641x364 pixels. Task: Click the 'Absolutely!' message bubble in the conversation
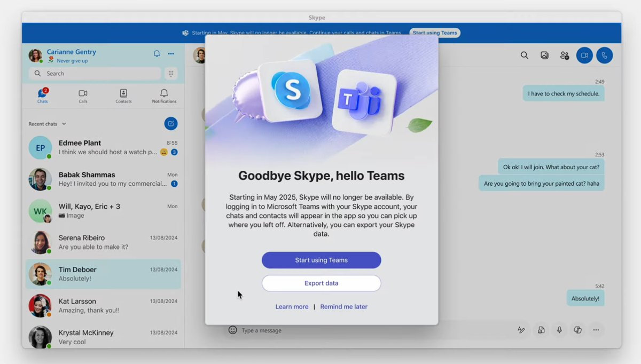click(585, 298)
